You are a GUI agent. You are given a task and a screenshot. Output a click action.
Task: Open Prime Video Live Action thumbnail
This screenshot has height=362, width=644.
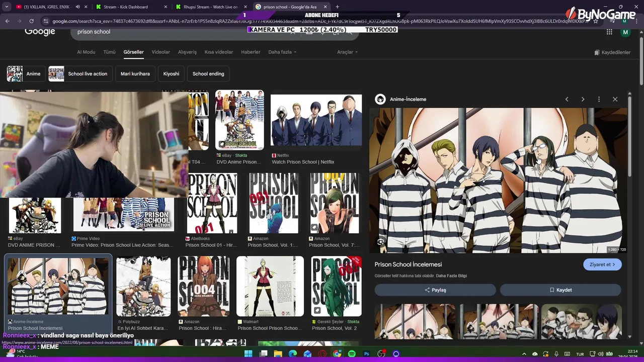point(123,215)
